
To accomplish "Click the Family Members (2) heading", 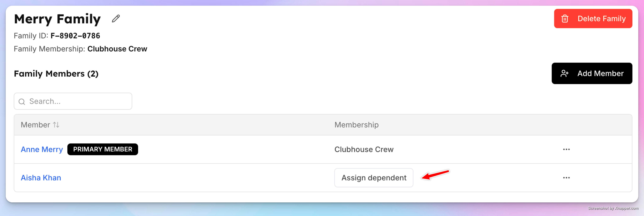I will tap(56, 74).
